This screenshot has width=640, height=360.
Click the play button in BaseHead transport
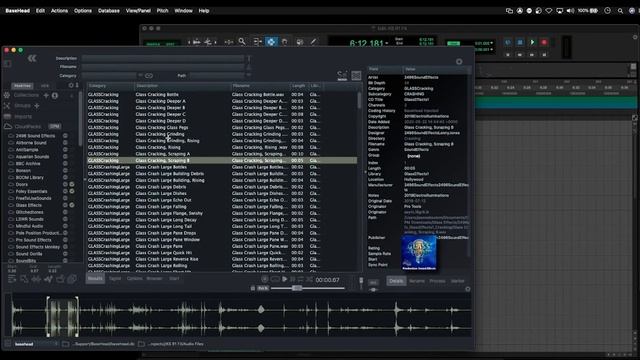[x=284, y=280]
